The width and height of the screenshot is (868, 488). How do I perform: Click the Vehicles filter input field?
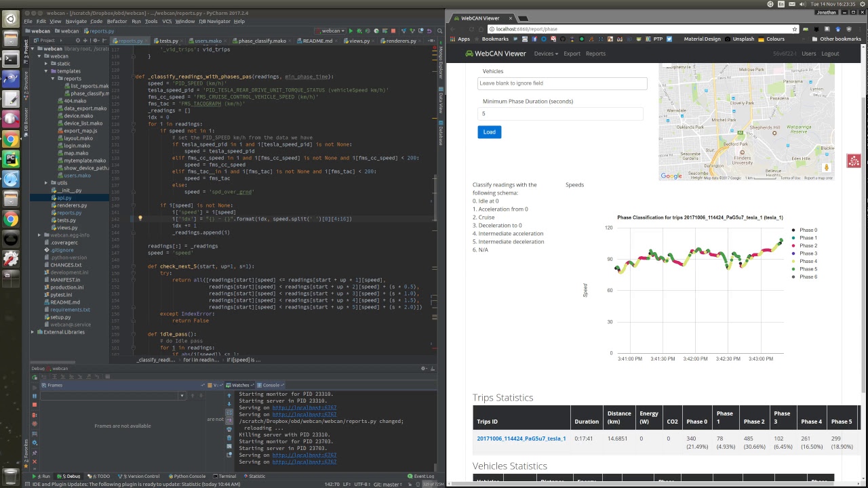pos(562,83)
